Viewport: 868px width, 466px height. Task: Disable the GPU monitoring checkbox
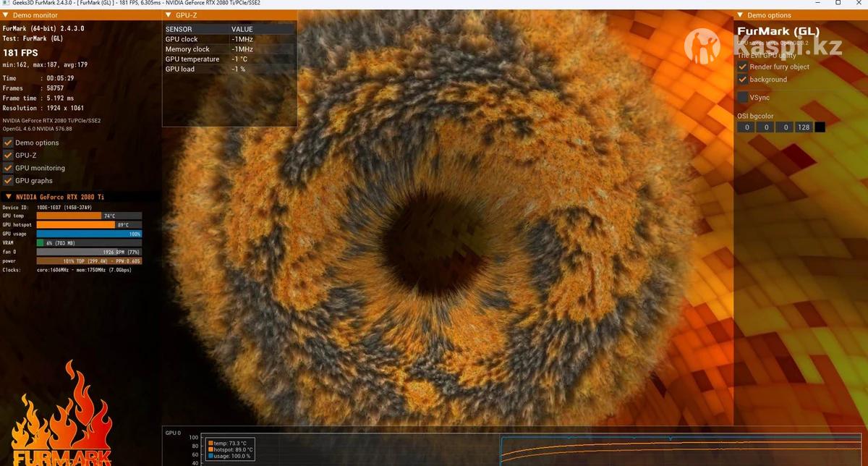[8, 168]
